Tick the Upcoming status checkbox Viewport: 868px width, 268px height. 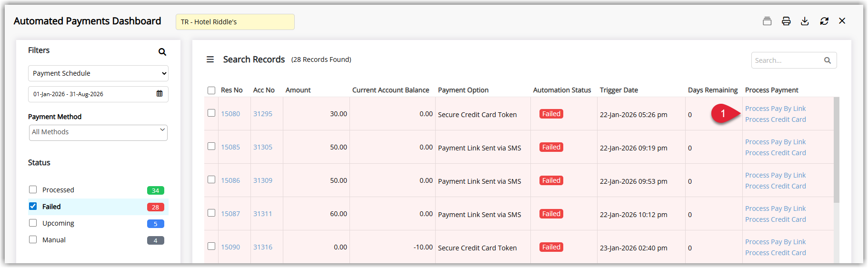[33, 223]
